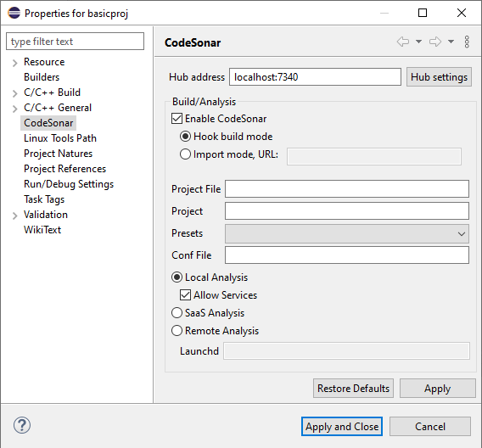Open the back history dropdown arrow
Image resolution: width=482 pixels, height=448 pixels.
point(418,42)
